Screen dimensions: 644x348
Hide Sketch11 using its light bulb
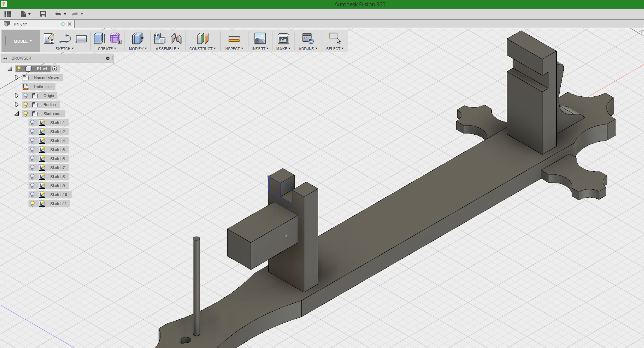[32, 204]
